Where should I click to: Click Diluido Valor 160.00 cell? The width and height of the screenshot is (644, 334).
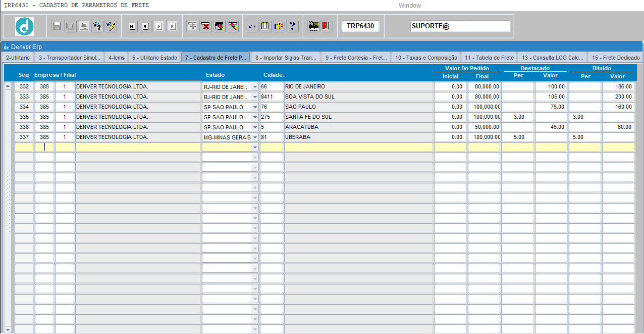pos(618,107)
